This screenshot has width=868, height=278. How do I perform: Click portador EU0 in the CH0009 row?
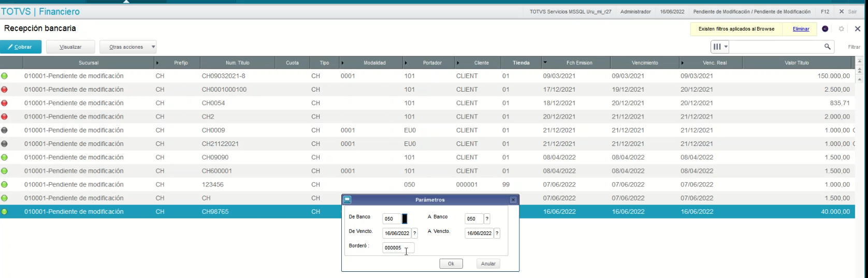(410, 130)
